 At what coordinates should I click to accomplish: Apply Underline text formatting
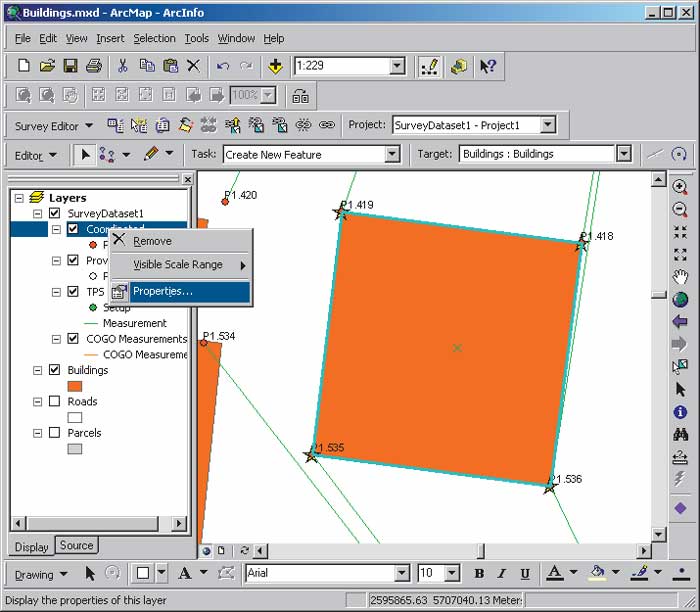[x=525, y=574]
